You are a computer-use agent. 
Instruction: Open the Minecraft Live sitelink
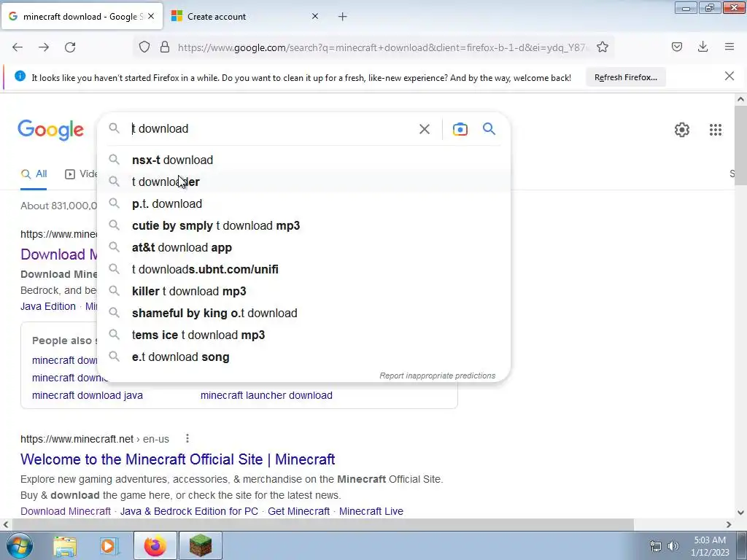point(371,511)
